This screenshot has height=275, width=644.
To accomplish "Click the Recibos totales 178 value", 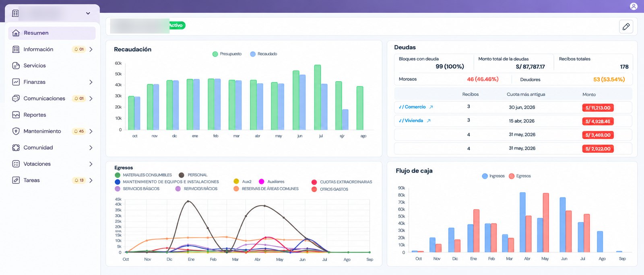I will tap(624, 67).
